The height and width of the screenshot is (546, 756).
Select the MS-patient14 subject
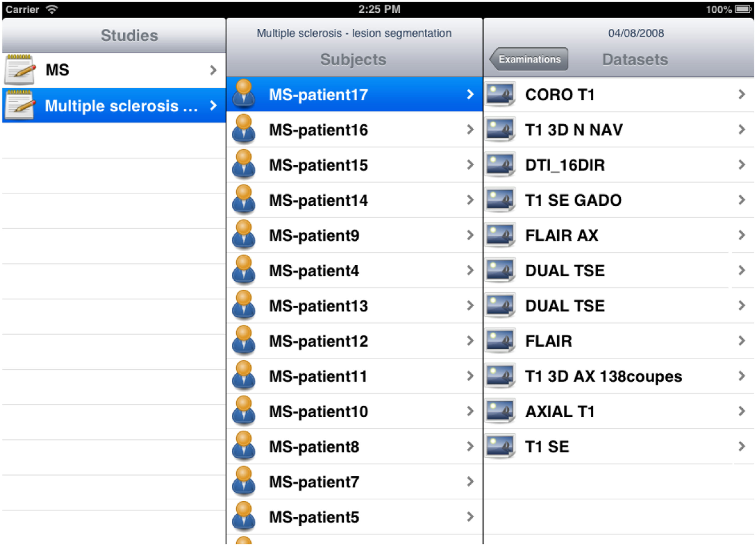pyautogui.click(x=318, y=200)
